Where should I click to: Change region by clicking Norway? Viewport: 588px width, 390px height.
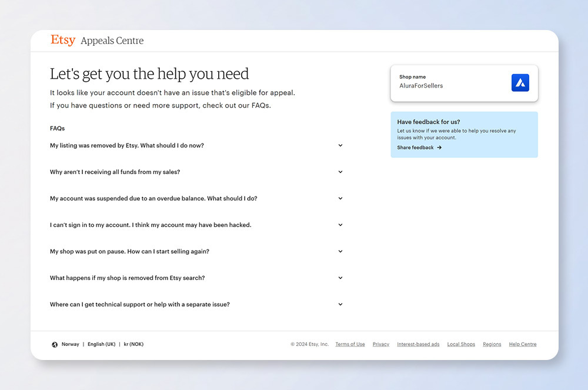click(70, 344)
